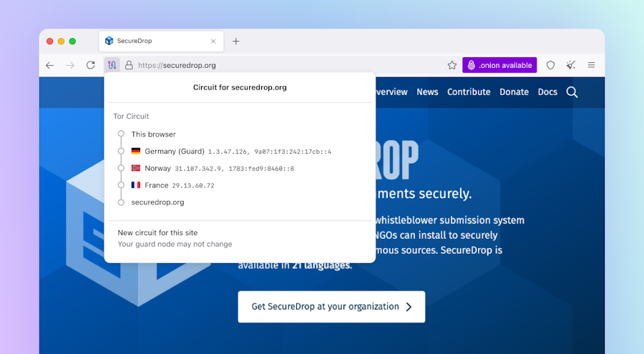The width and height of the screenshot is (644, 354).
Task: Click the SecureDrop tab favicon
Action: pos(109,41)
